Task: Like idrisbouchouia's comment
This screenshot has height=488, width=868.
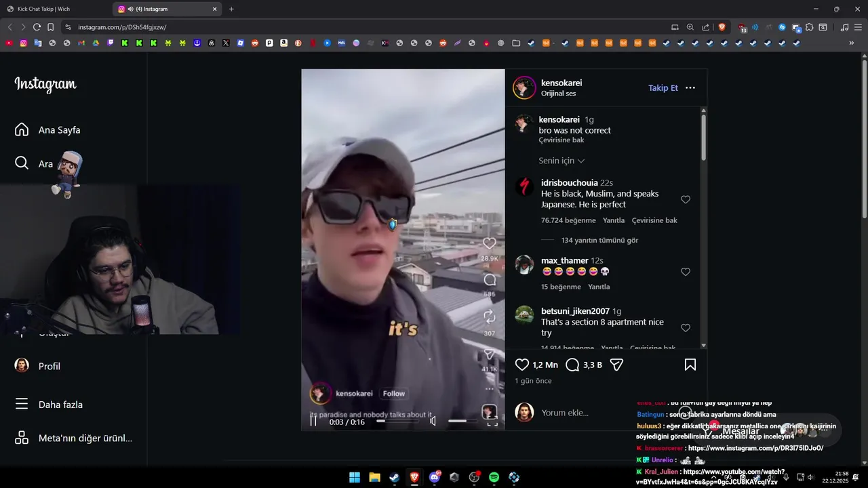Action: [x=686, y=199]
